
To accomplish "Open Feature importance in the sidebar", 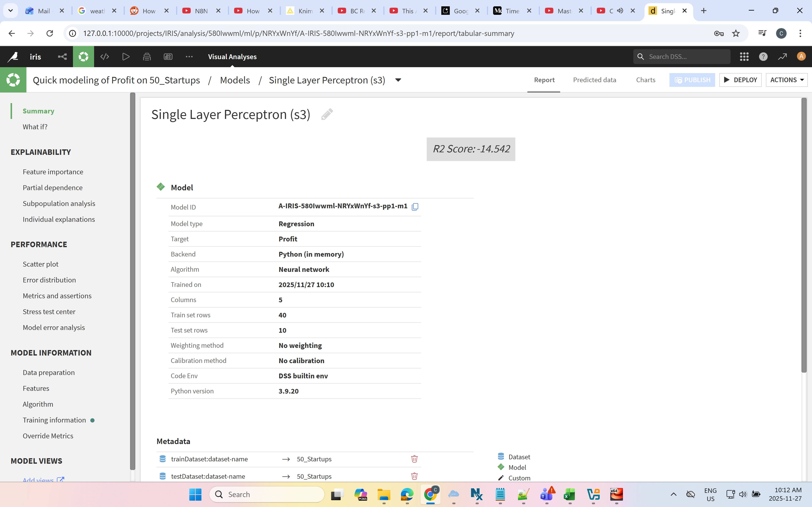I will [53, 172].
